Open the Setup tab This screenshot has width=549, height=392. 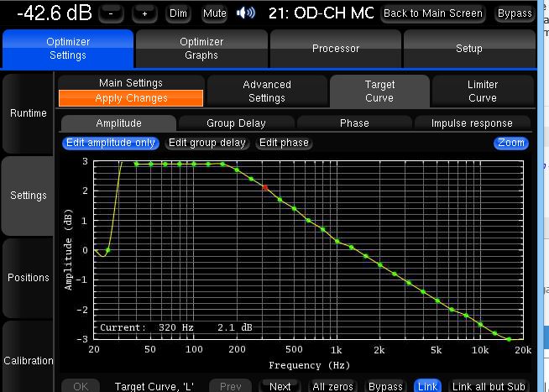tap(469, 49)
